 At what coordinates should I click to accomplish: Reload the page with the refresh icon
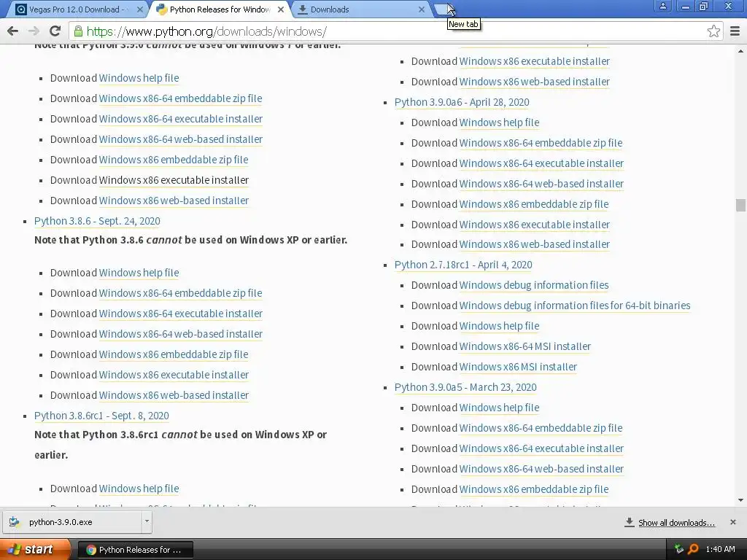[55, 31]
